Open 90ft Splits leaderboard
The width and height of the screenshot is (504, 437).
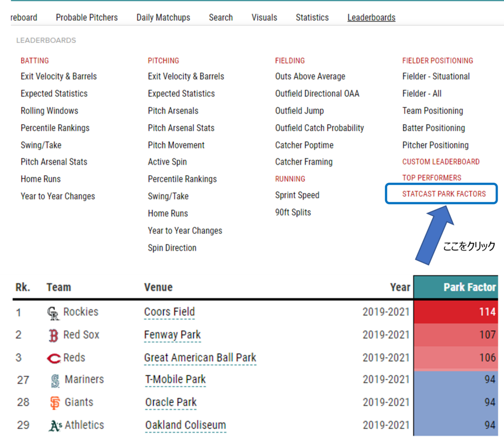coord(293,212)
